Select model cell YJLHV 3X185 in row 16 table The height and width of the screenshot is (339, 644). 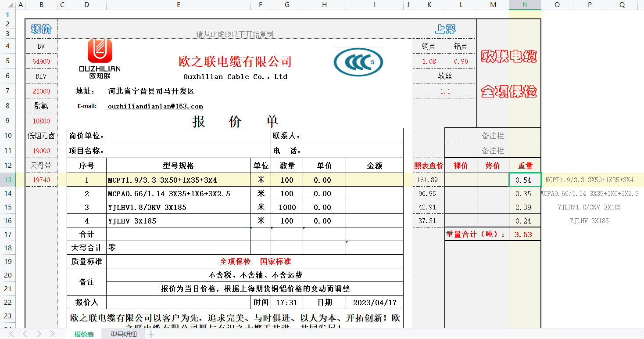pyautogui.click(x=178, y=221)
